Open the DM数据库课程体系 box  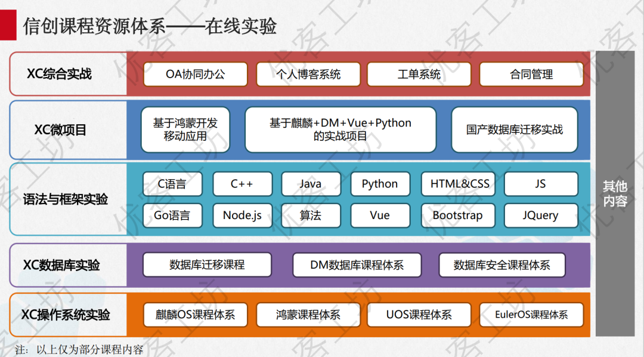(x=357, y=265)
